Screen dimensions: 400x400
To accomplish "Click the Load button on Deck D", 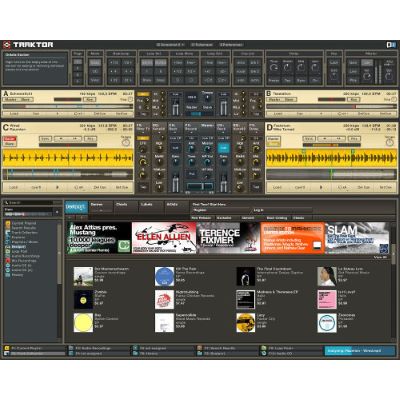I will [x=277, y=188].
